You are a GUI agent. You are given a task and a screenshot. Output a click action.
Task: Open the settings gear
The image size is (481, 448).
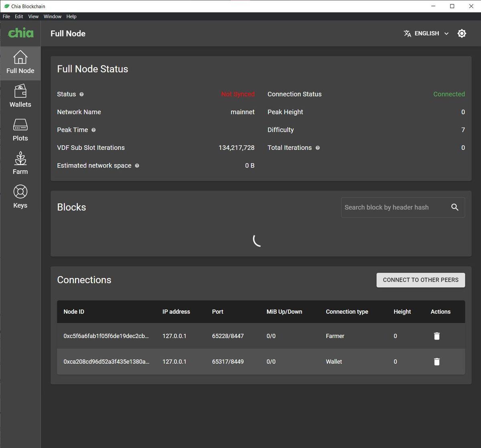(x=462, y=33)
